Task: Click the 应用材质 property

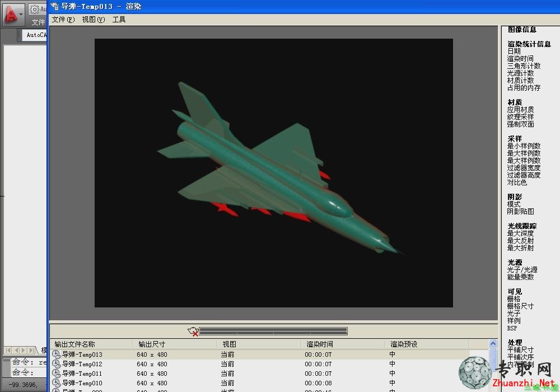Action: point(520,110)
